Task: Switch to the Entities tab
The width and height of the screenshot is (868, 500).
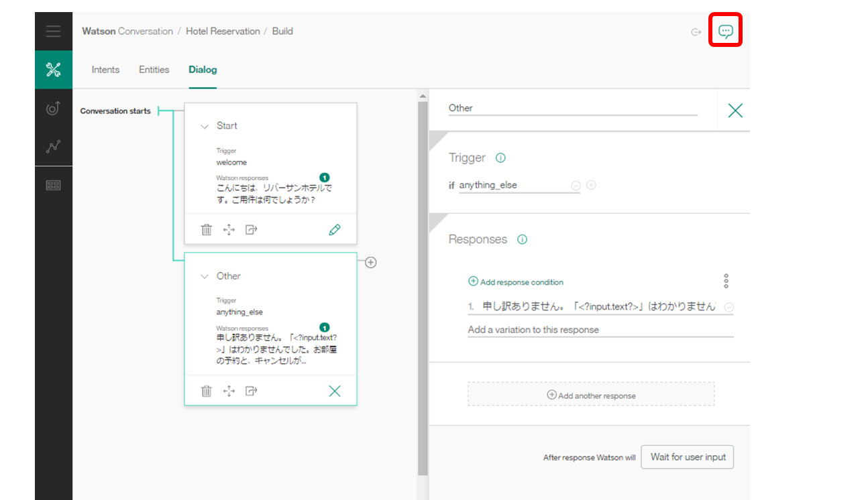Action: tap(154, 70)
